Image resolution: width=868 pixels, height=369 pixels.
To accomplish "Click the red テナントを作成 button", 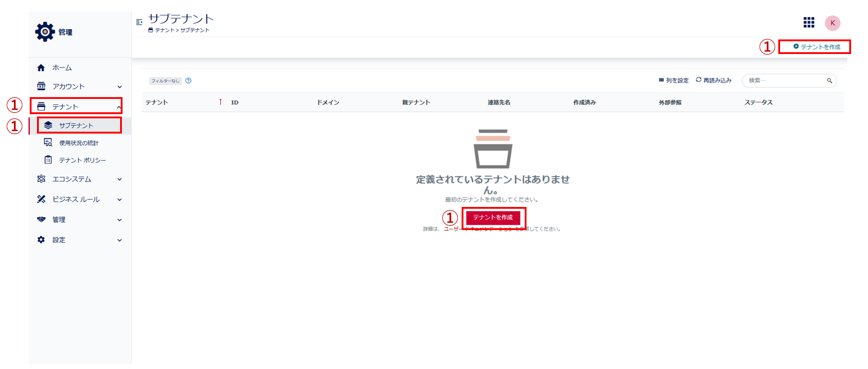I will point(493,217).
